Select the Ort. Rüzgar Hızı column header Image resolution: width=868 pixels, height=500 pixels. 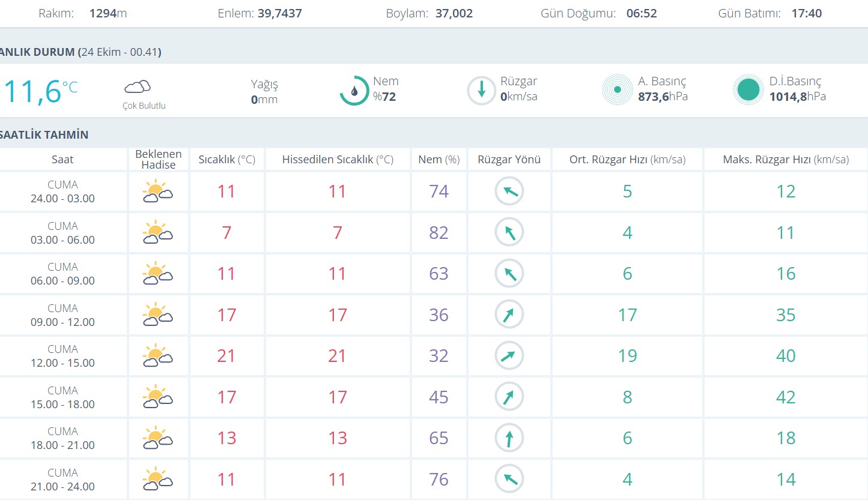[x=627, y=160]
